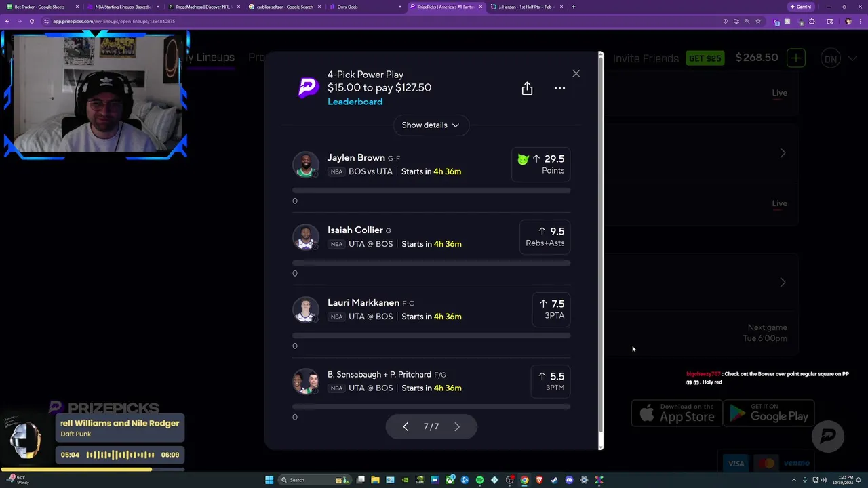The width and height of the screenshot is (868, 488).
Task: Open the Get it on Google Play badge
Action: click(x=769, y=413)
